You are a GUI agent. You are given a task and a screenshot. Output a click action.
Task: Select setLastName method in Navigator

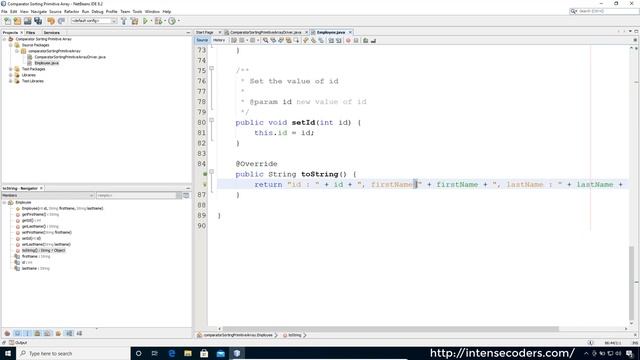click(x=46, y=244)
